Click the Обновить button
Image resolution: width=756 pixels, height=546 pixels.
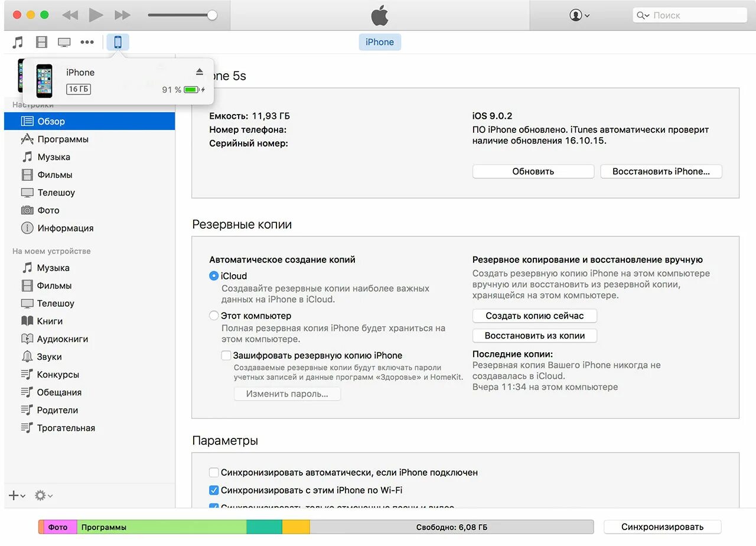533,171
